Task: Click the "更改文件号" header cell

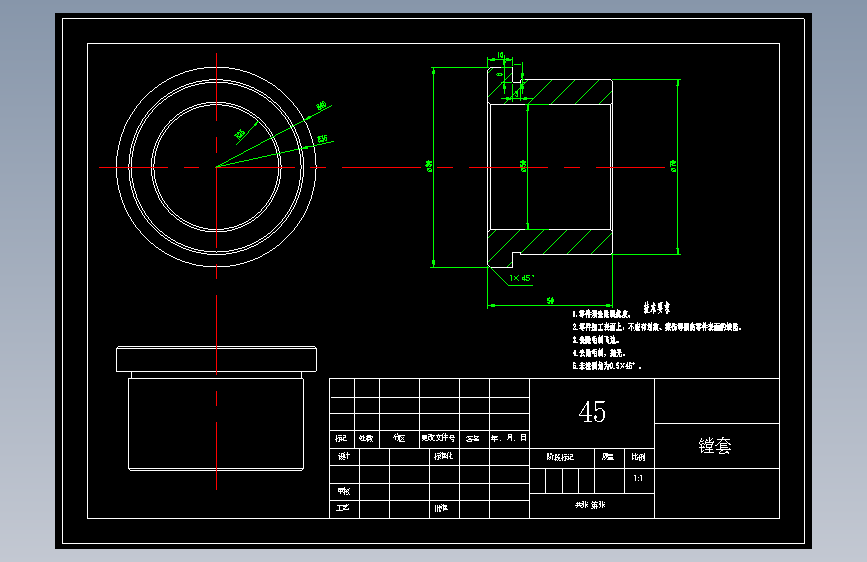Action: pyautogui.click(x=438, y=438)
